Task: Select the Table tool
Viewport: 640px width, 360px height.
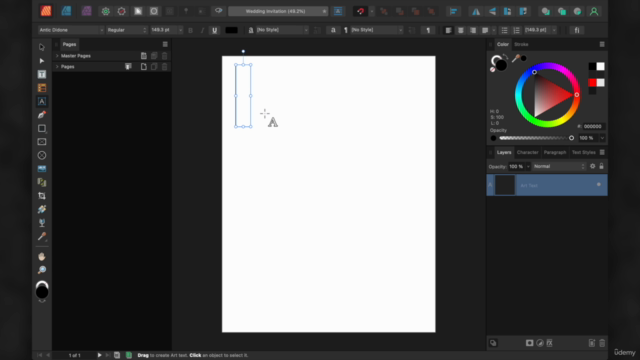Action: pyautogui.click(x=42, y=88)
